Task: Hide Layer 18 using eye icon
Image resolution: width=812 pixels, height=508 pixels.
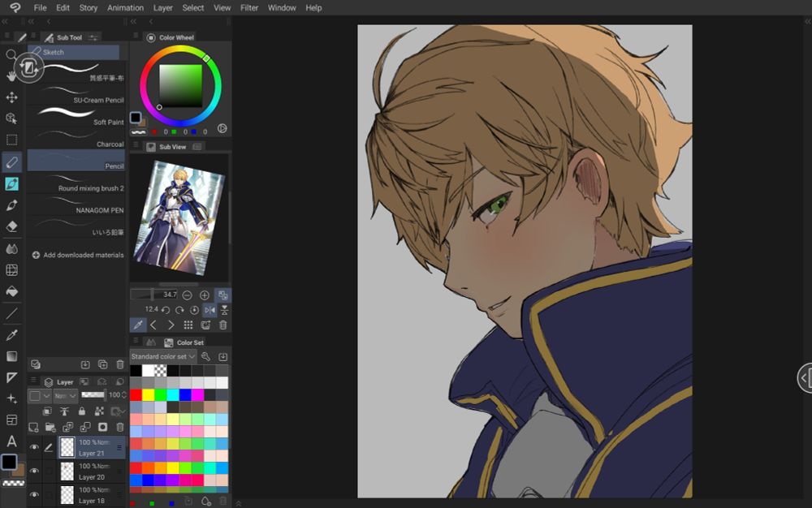Action: [x=34, y=494]
